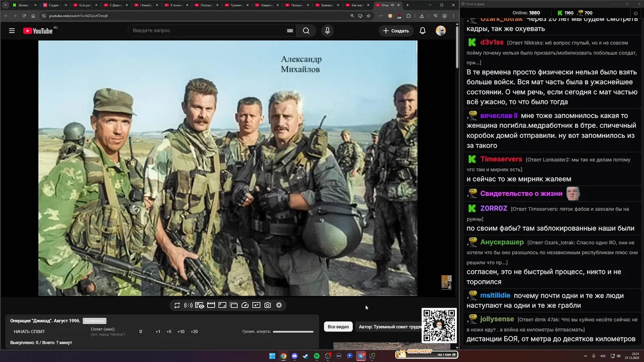644x362 pixels.
Task: Click username 'Timeservers' in chat
Action: (501, 159)
